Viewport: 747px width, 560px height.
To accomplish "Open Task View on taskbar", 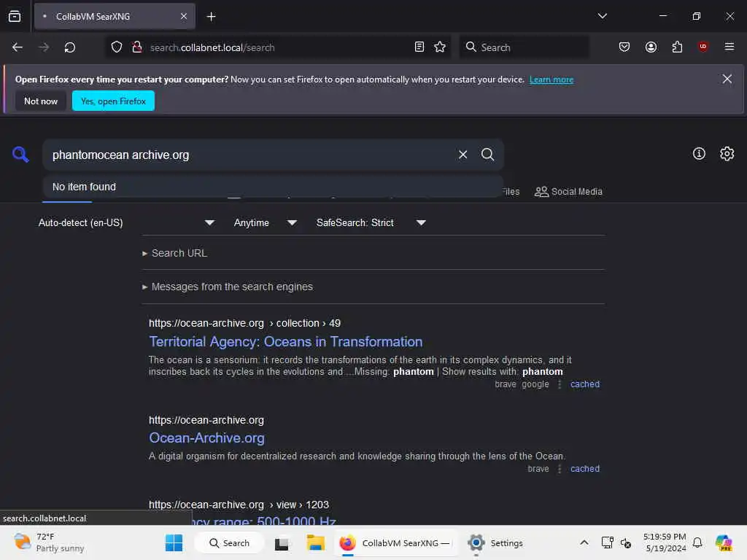I will coord(282,542).
